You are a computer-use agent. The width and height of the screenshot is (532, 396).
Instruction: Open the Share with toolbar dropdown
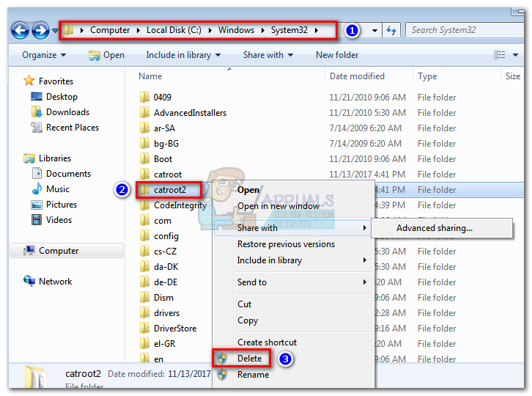pyautogui.click(x=268, y=55)
